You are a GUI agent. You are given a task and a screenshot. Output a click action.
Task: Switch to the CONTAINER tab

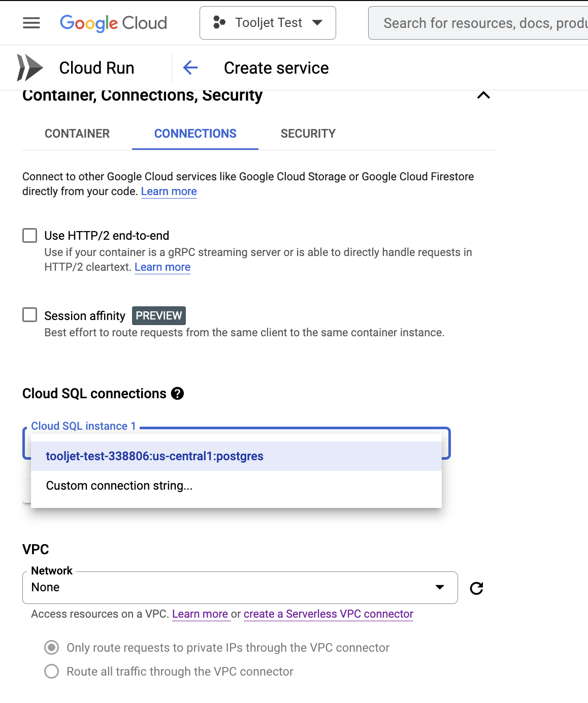[77, 134]
